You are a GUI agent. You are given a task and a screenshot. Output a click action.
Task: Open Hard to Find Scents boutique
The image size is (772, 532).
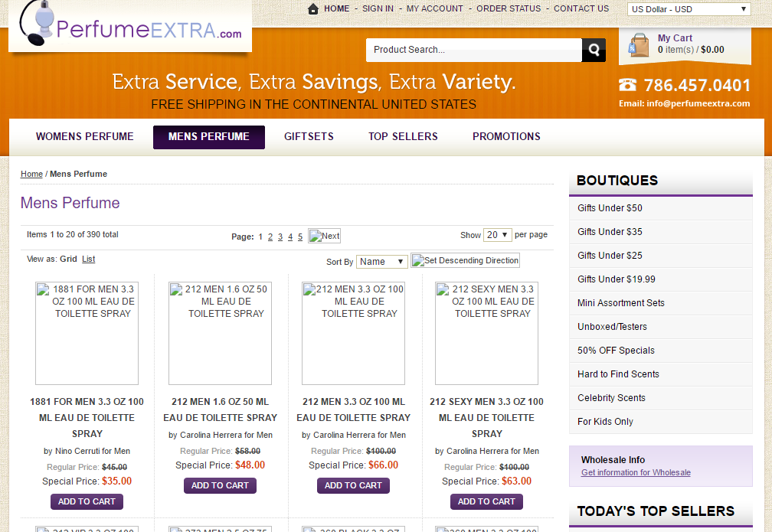661,374
